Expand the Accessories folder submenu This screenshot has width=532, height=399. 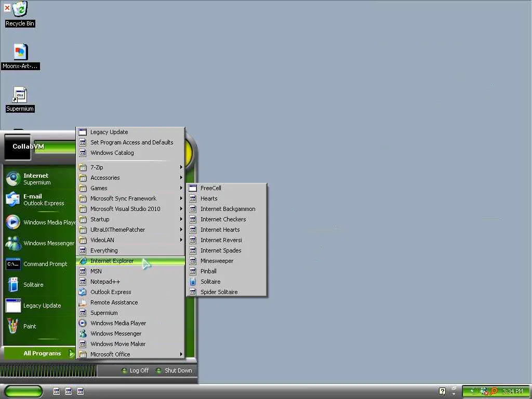130,178
